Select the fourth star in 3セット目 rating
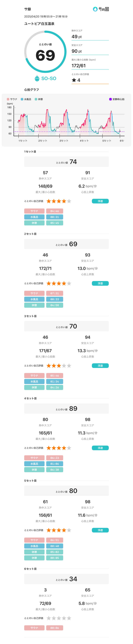 64,366
